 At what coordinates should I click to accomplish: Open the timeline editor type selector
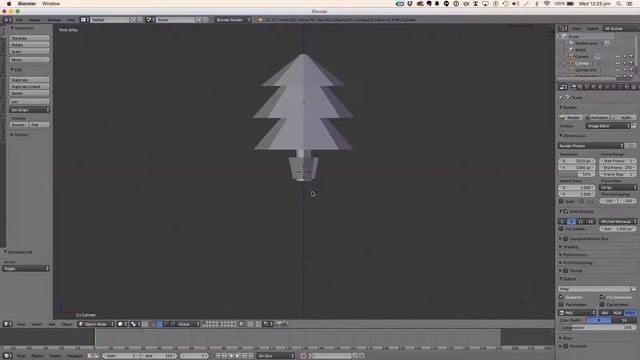[8, 356]
